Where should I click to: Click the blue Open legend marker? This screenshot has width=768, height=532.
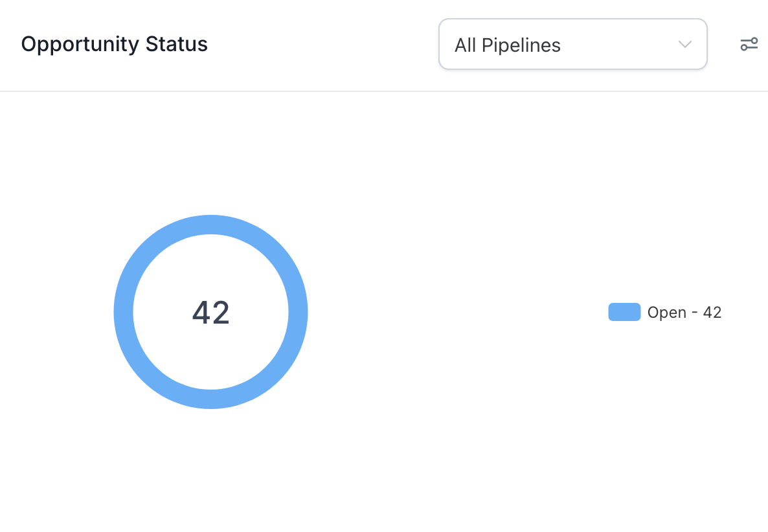click(624, 312)
